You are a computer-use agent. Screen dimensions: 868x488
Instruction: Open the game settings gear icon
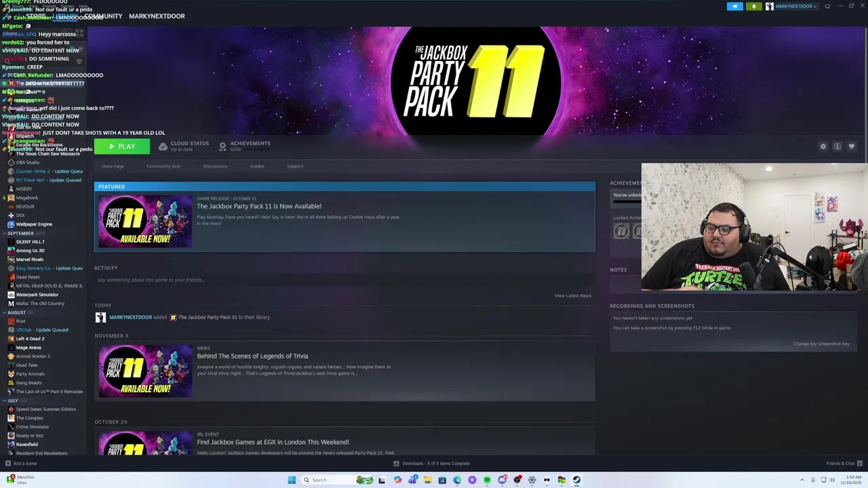(x=823, y=146)
